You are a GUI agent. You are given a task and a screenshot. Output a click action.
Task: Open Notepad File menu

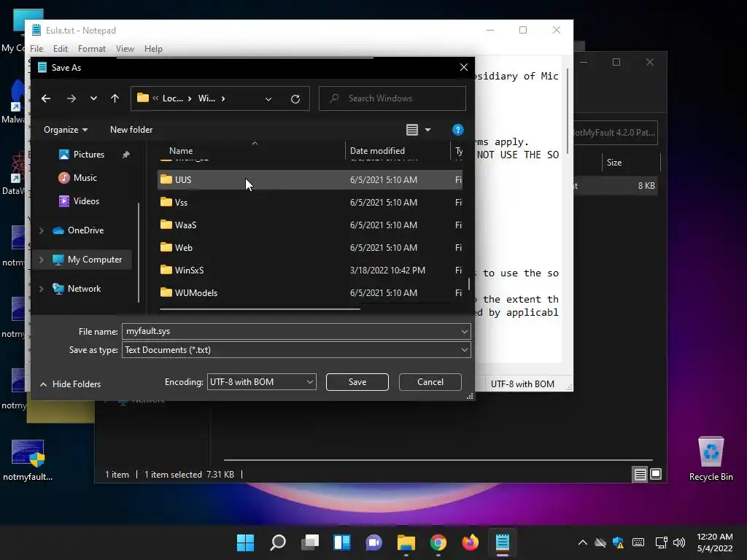click(x=36, y=49)
